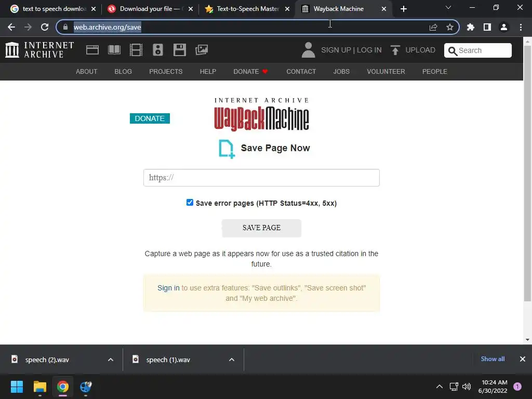The width and height of the screenshot is (532, 399).
Task: Click the SAVE PAGE button
Action: tap(262, 228)
